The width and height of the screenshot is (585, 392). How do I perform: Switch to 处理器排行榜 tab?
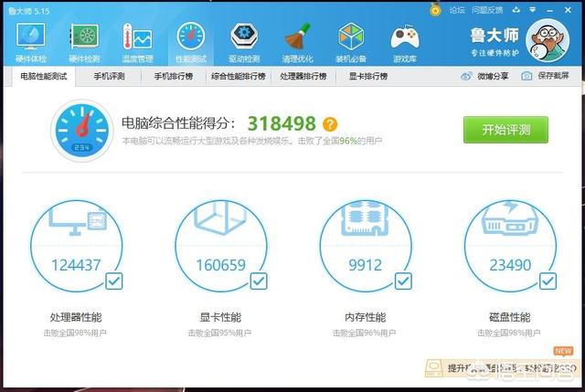click(303, 77)
